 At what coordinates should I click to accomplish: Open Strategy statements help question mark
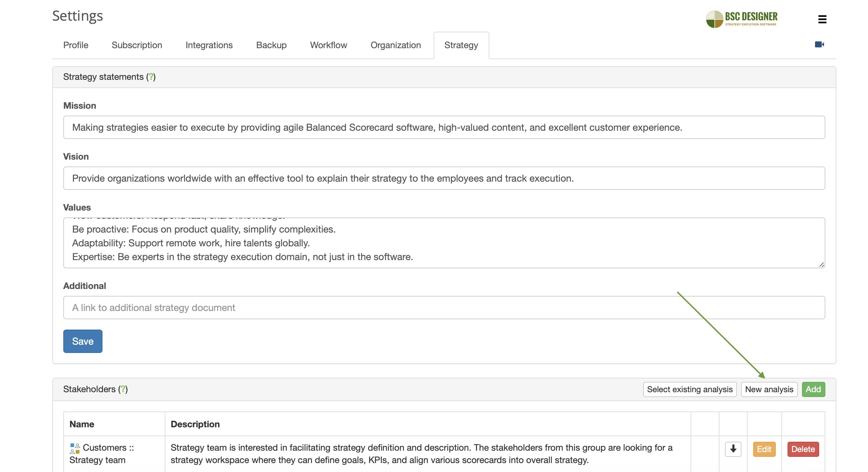pos(151,77)
